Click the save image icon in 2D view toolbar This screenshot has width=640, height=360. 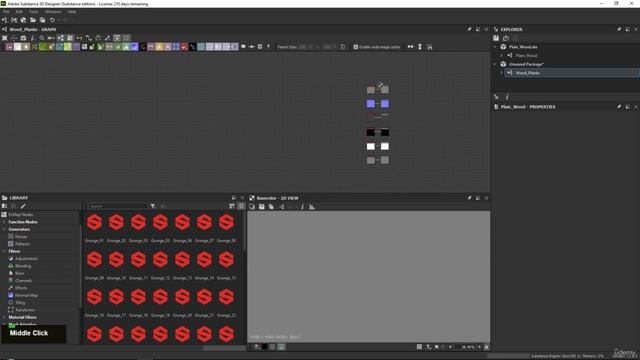[262, 207]
